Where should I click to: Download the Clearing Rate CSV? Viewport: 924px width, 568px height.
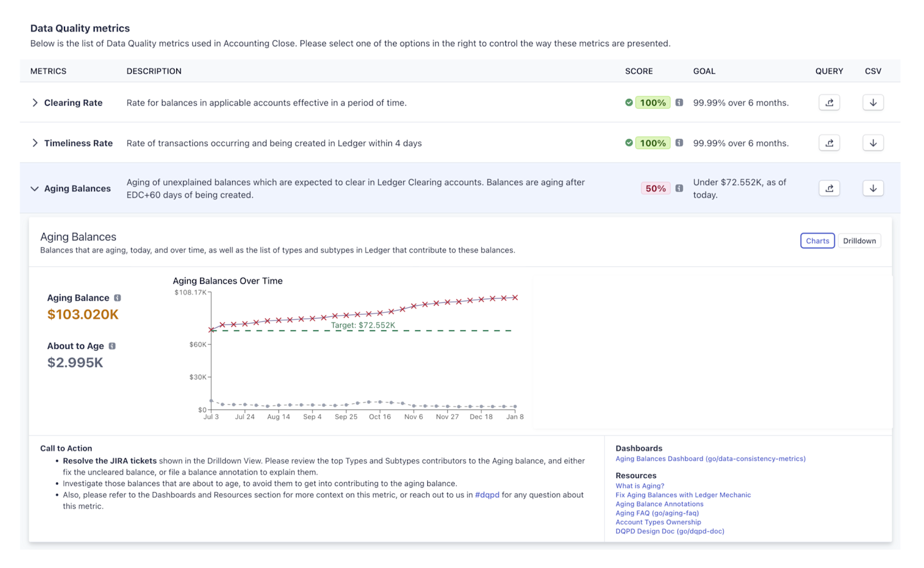[873, 102]
